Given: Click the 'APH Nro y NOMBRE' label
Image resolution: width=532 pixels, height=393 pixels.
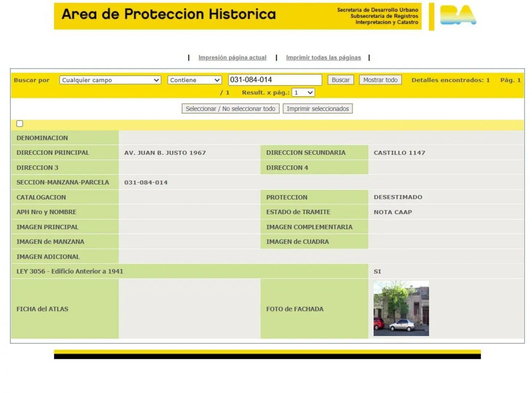Looking at the screenshot, I should tap(46, 212).
